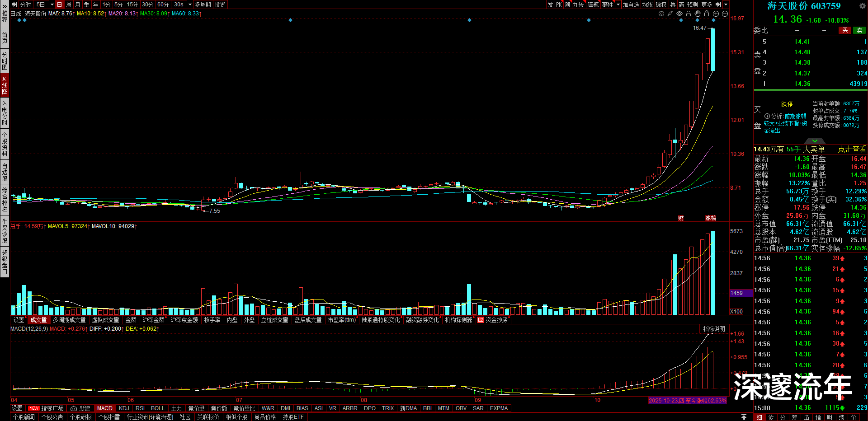The image size is (868, 421).
Task: Select the drawing pen tool
Action: (x=670, y=14)
